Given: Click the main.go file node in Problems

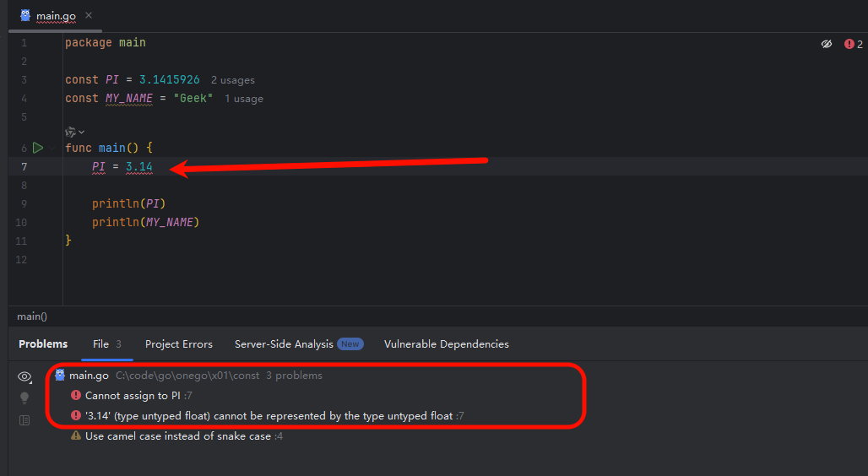Looking at the screenshot, I should tap(89, 376).
